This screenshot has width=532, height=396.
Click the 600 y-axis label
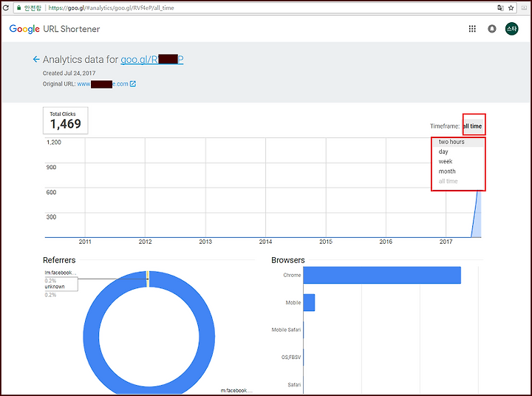click(51, 192)
